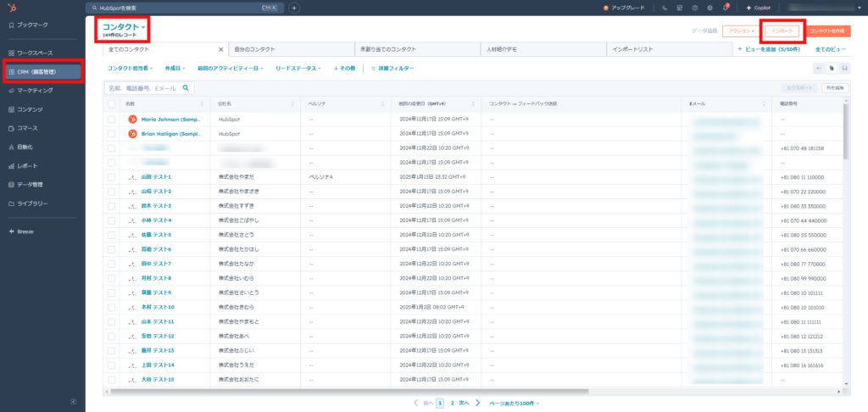
Task: Open the calling phone icon in top bar
Action: point(665,8)
